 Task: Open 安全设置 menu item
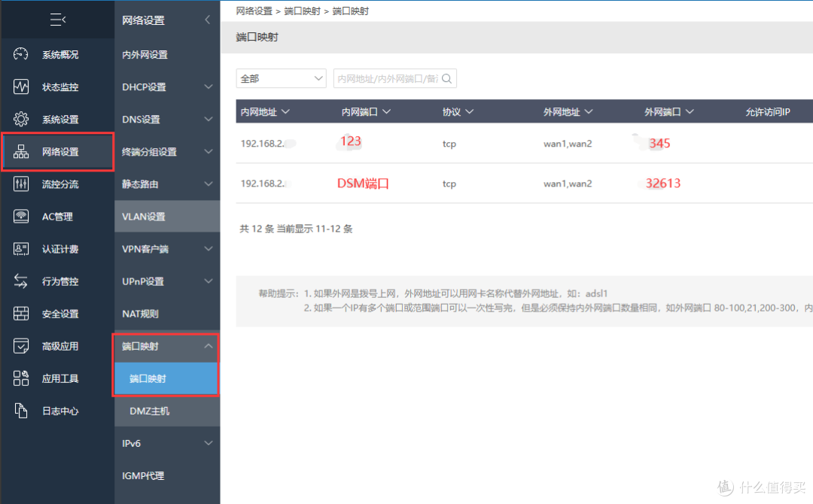[60, 314]
